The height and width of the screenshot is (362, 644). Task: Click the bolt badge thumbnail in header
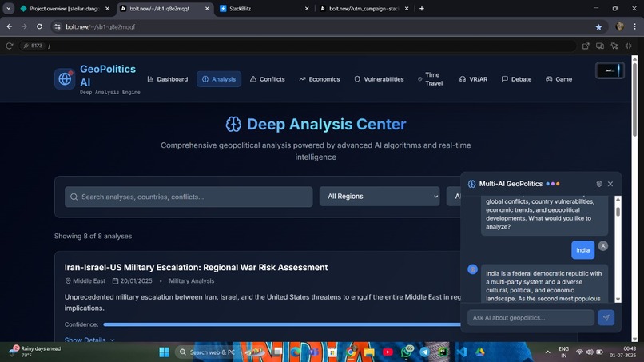coord(610,70)
